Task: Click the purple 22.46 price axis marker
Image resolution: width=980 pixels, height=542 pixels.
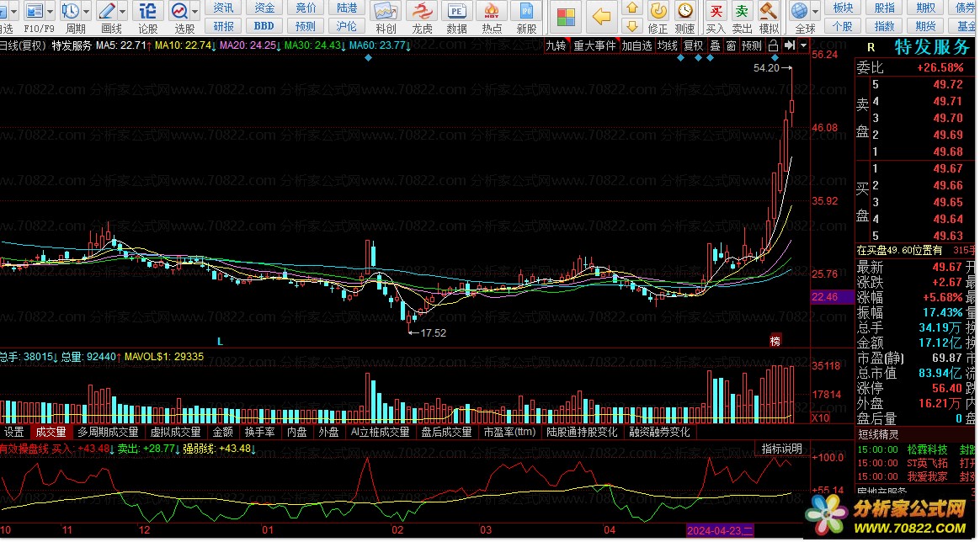Action: 831,297
